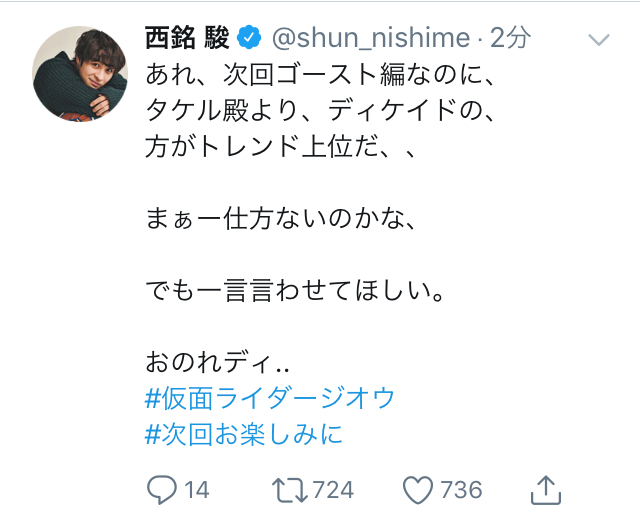This screenshot has height=515, width=640.
Task: Click the reply count 14
Action: 197,489
